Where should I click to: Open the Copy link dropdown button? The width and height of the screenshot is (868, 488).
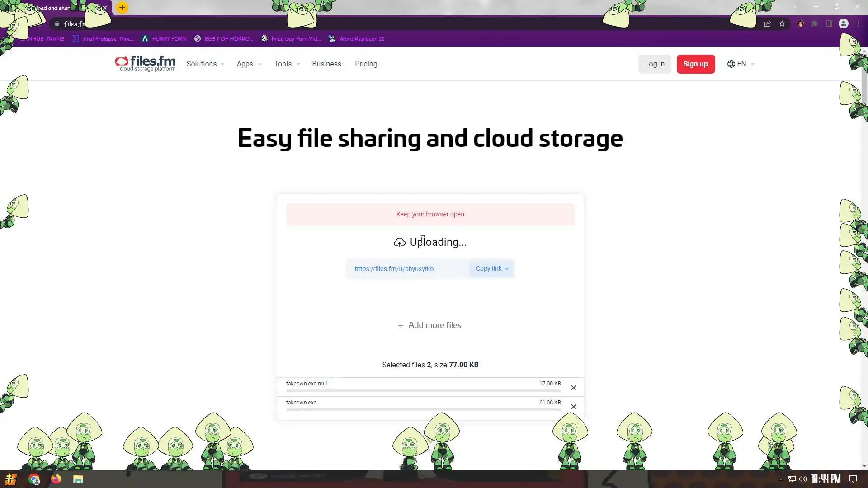point(491,269)
